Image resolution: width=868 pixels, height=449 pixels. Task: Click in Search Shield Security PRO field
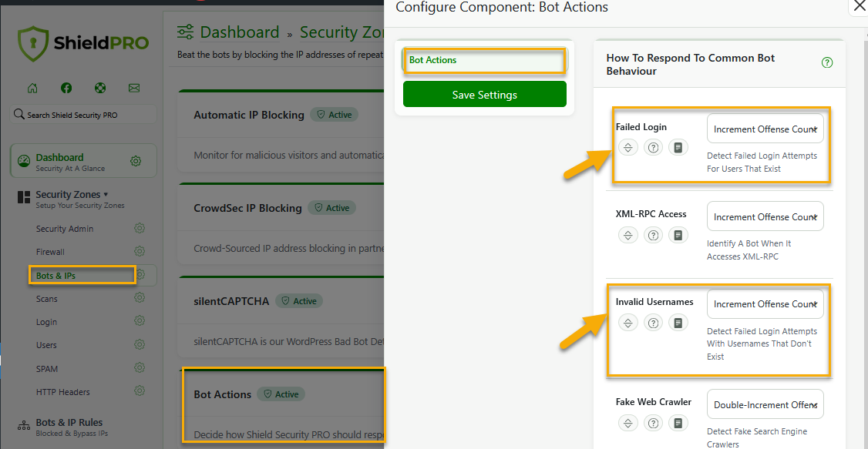pyautogui.click(x=83, y=115)
